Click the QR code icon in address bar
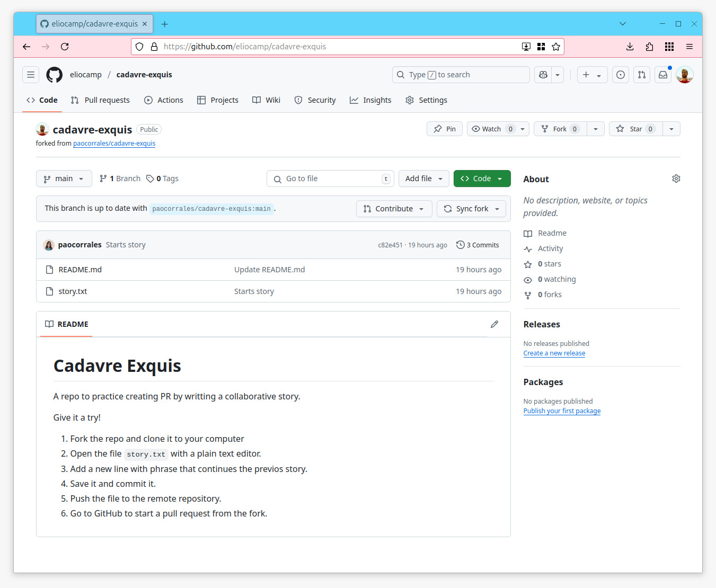This screenshot has height=588, width=716. (541, 47)
